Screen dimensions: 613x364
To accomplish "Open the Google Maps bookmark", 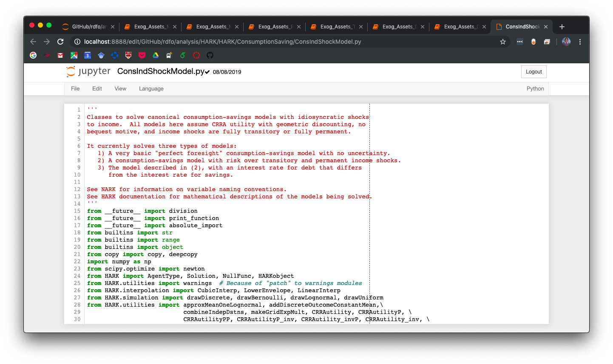I will pos(74,55).
